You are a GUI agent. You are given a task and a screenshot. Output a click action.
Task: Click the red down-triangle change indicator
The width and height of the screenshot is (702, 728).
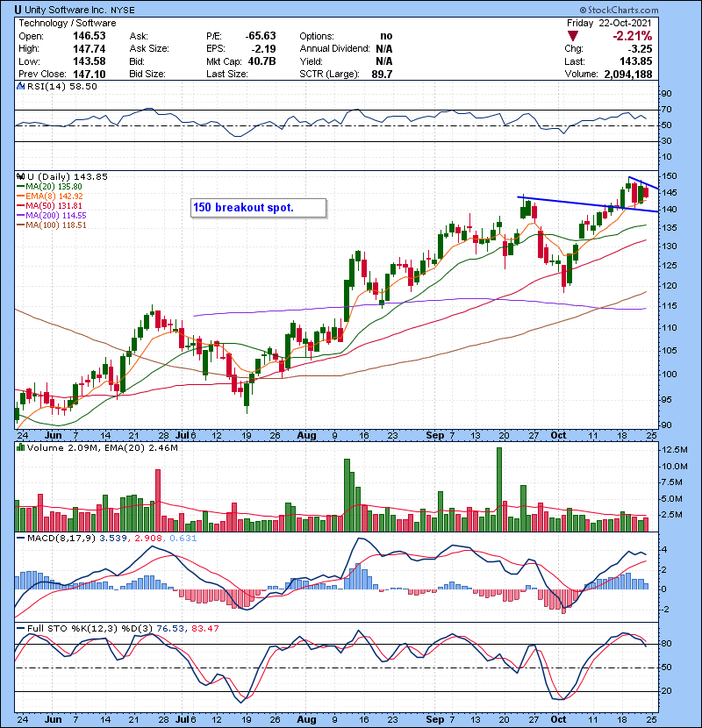pos(573,36)
